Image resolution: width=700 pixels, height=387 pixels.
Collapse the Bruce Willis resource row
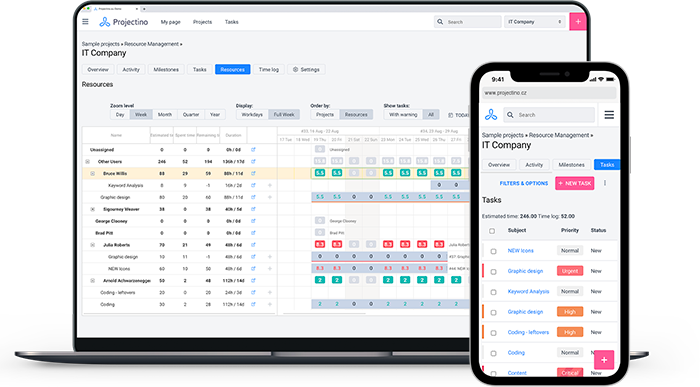[92, 173]
